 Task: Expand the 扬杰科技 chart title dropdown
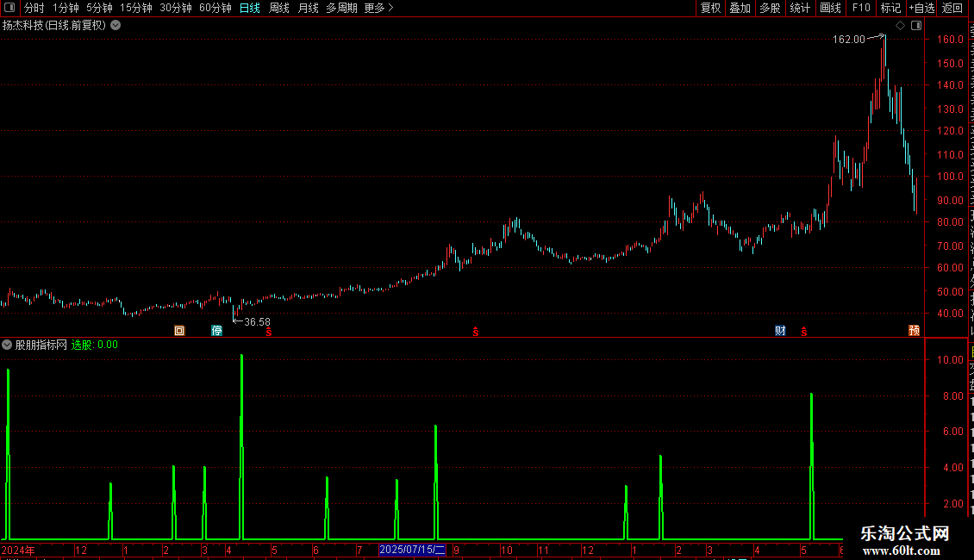[x=116, y=26]
